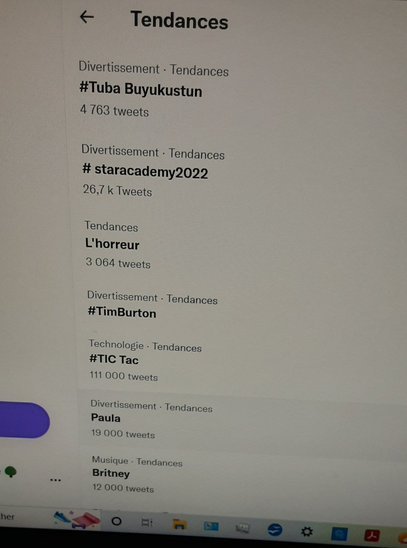407x548 pixels.
Task: Launch Adobe Acrobat red taskbar icon
Action: click(x=372, y=535)
